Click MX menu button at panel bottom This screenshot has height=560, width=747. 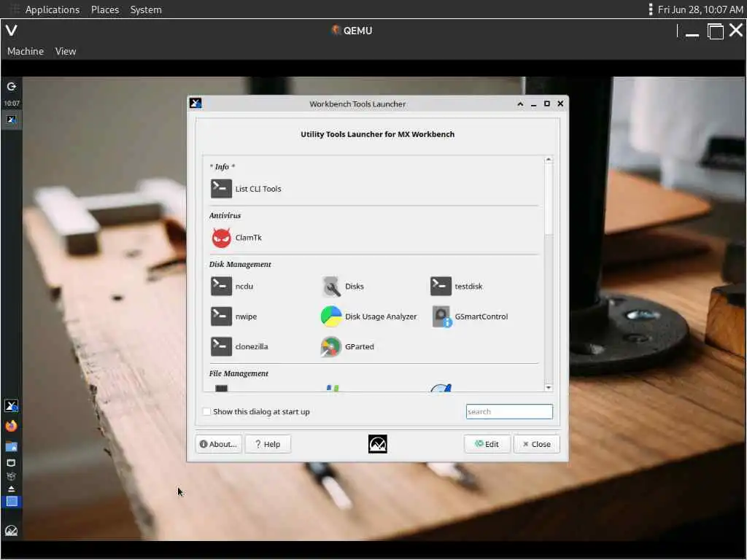pyautogui.click(x=11, y=531)
